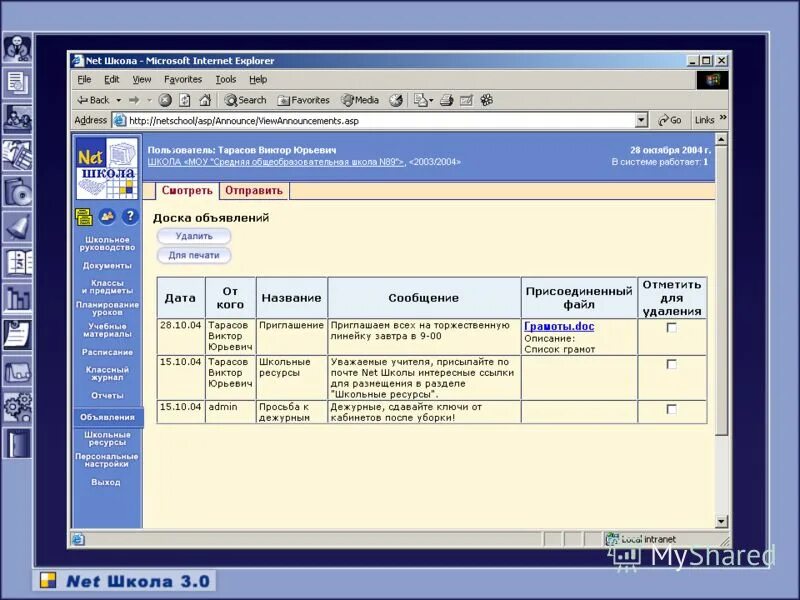Image resolution: width=800 pixels, height=600 pixels.
Task: Click the yellow messages icon under the logo
Action: click(x=83, y=216)
